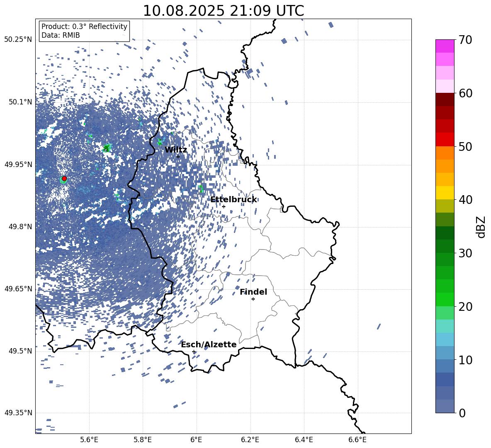This screenshot has height=448, width=491.
Task: Click the magenta swatch at top of colorbar
Action: tap(445, 46)
